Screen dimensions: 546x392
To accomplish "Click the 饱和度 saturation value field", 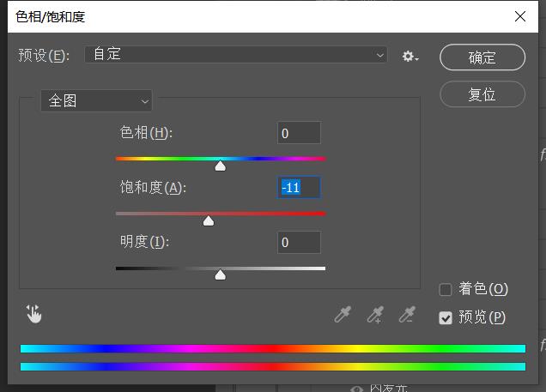I will [x=299, y=187].
